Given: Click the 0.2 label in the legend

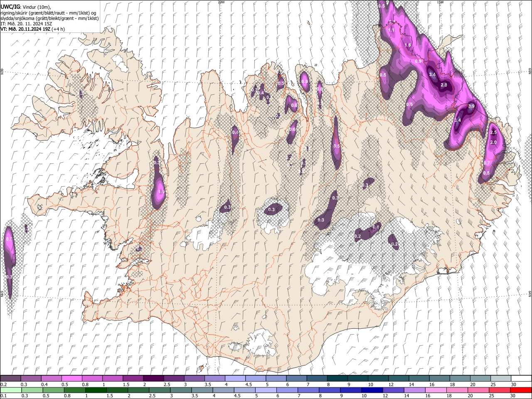Looking at the screenshot, I should click(x=3, y=384).
